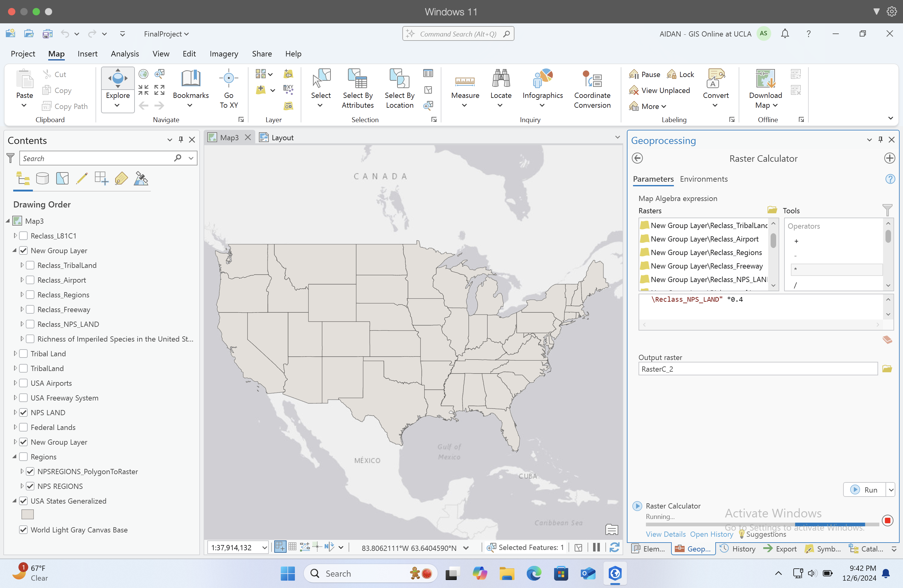Click the Raster Calculator progress bar
903x588 pixels.
[x=762, y=524]
